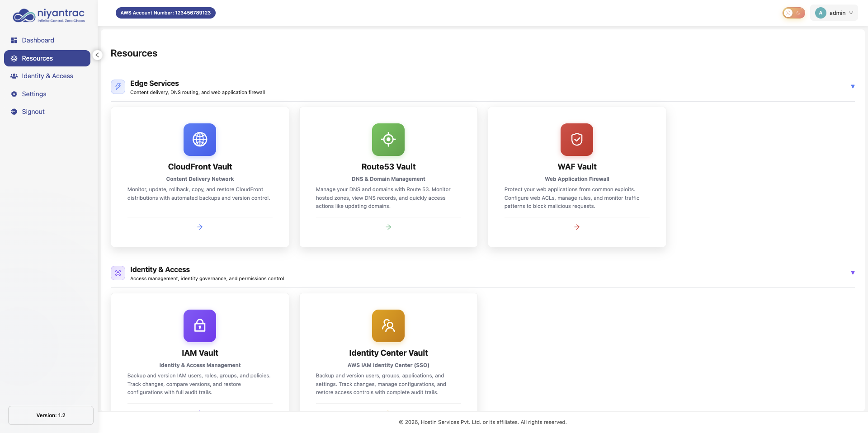
Task: Click the Resources layers icon in sidebar
Action: tap(14, 58)
